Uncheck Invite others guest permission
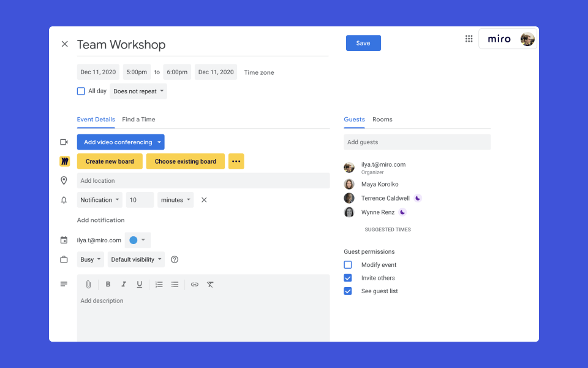This screenshot has height=368, width=588. pos(348,278)
